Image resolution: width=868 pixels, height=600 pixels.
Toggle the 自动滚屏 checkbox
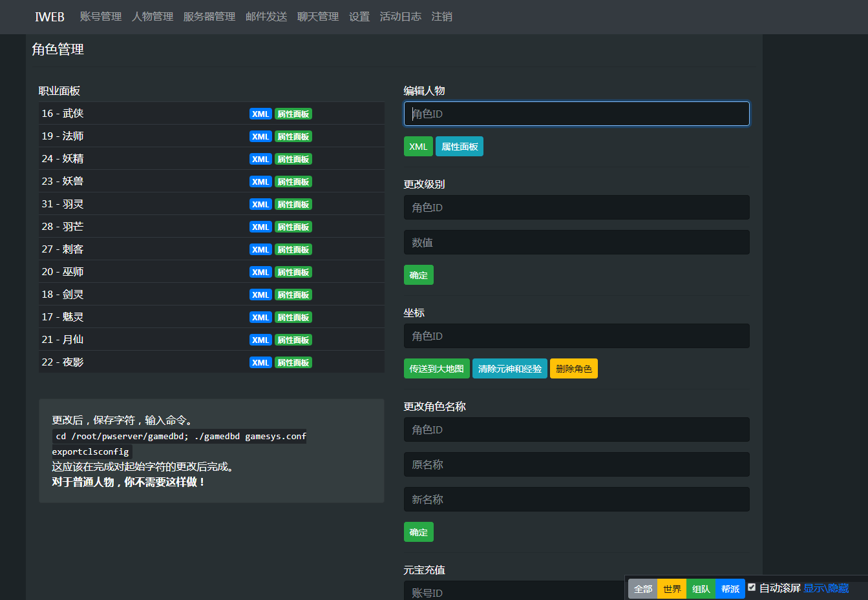coord(752,587)
